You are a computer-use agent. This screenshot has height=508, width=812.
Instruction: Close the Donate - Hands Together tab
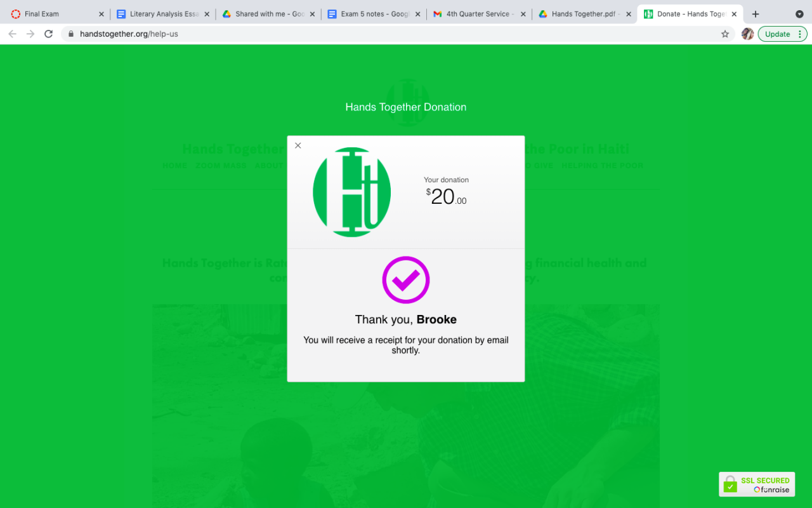tap(734, 14)
